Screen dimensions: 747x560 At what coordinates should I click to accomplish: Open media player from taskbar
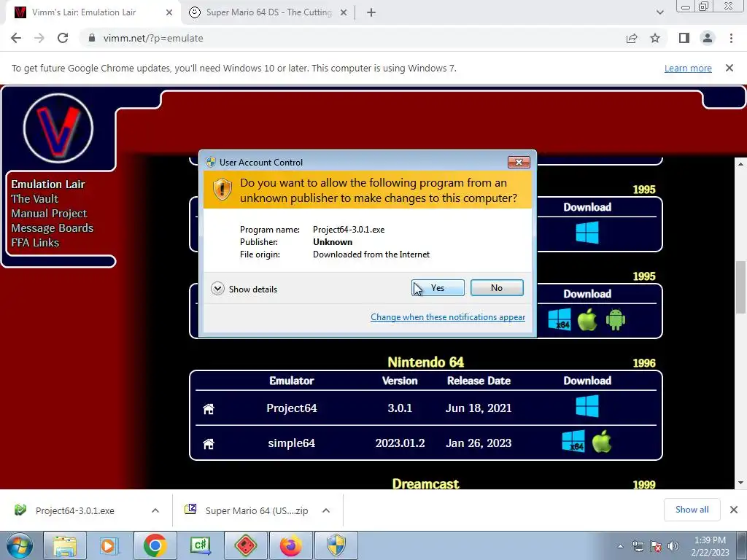(x=109, y=545)
